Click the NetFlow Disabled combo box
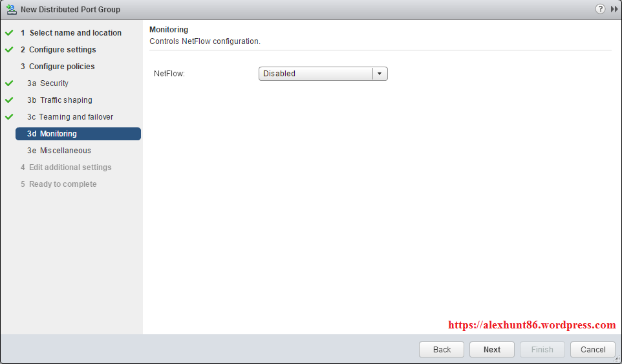622x364 pixels. tap(323, 74)
